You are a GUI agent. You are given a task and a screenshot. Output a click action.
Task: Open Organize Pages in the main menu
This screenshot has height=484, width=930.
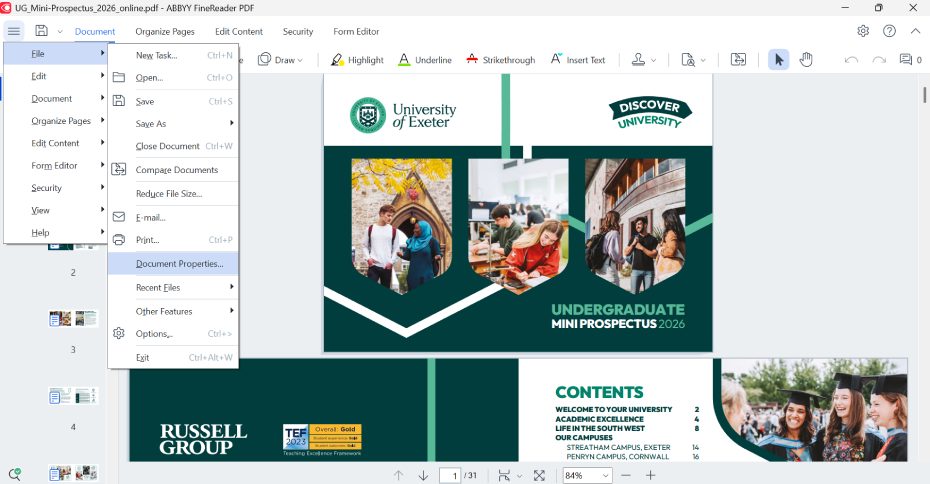(x=56, y=120)
